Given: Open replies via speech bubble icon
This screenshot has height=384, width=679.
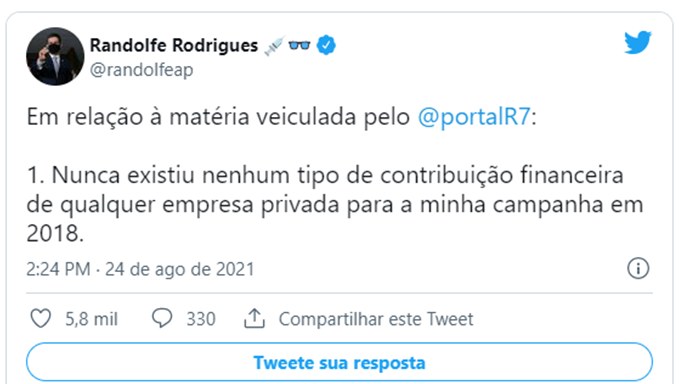Looking at the screenshot, I should [162, 319].
